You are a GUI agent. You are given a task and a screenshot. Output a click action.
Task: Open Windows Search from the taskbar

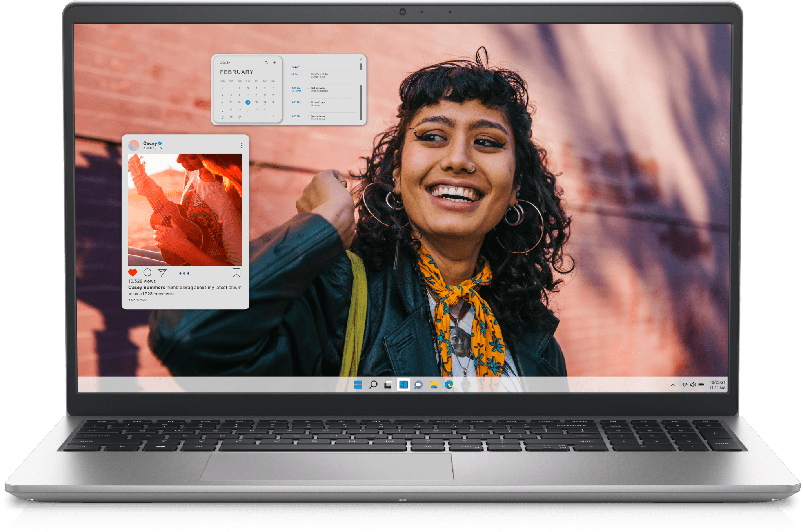[373, 385]
